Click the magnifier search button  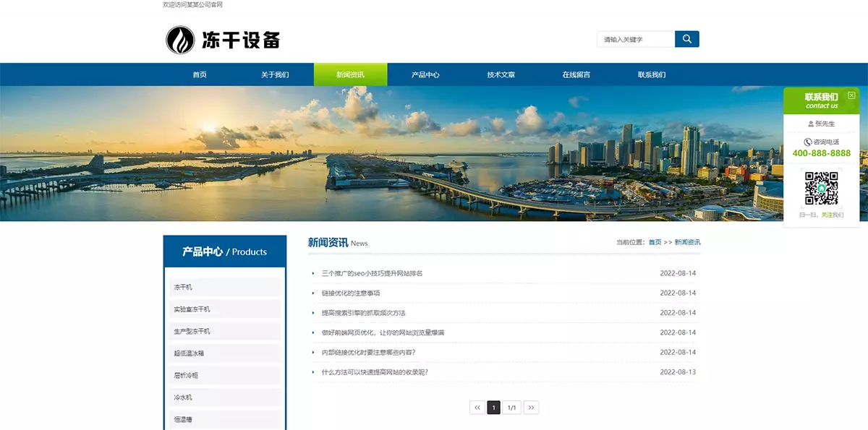coord(686,39)
